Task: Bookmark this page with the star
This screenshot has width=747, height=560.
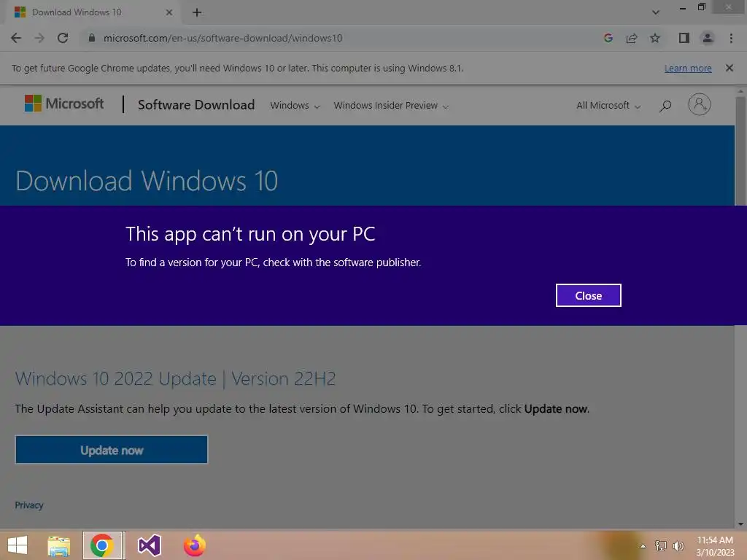Action: (x=655, y=38)
